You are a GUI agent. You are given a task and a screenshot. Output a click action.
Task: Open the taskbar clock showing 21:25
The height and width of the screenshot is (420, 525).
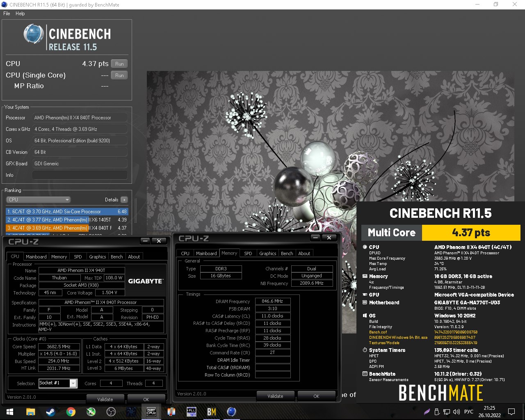point(489,412)
